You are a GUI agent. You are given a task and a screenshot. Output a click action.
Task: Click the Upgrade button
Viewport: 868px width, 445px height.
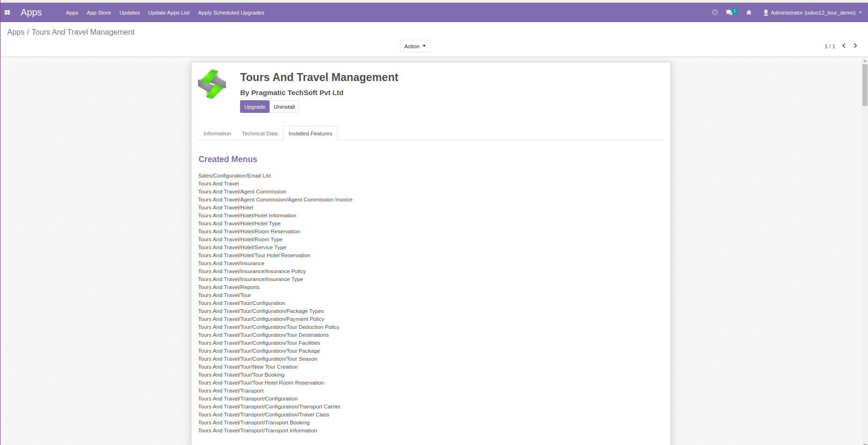[x=255, y=107]
